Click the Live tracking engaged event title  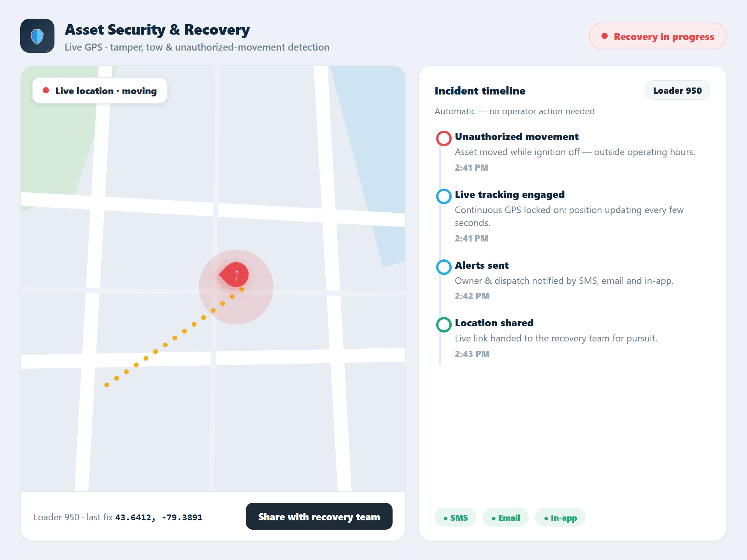[x=510, y=194]
